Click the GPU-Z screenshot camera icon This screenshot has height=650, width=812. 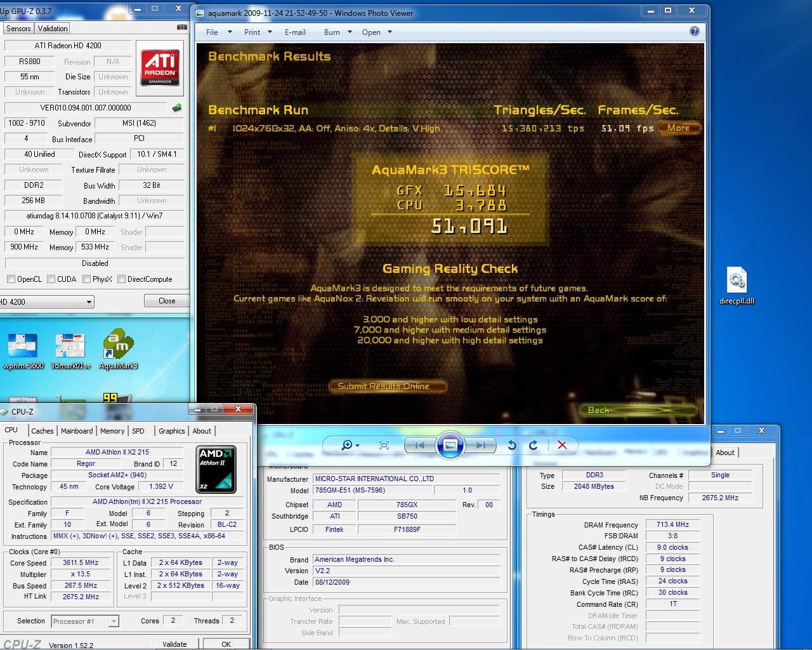182,27
